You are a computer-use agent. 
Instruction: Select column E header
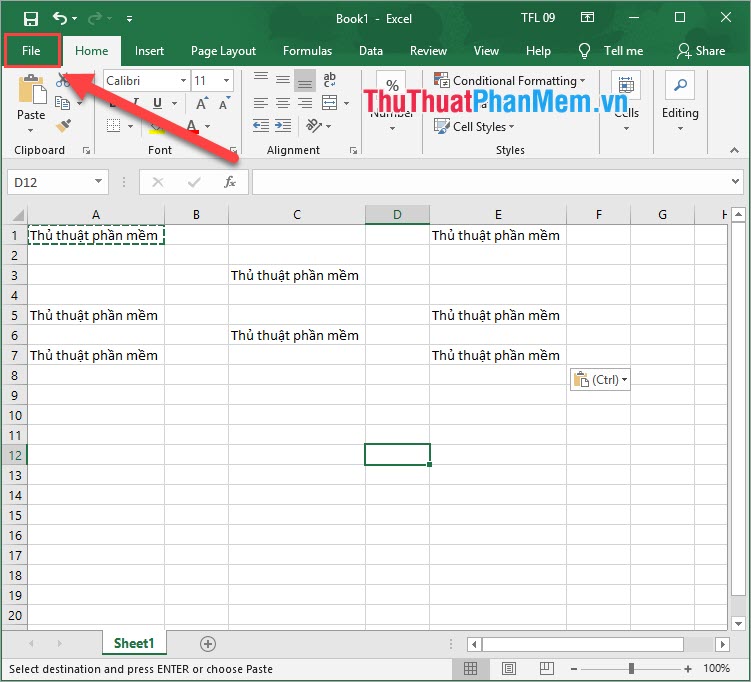coord(498,215)
